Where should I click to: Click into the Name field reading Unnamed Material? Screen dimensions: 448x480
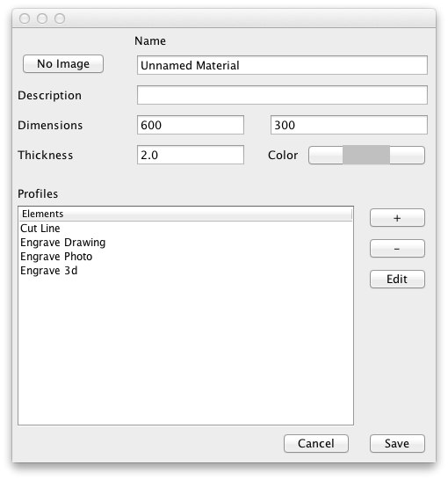click(282, 65)
